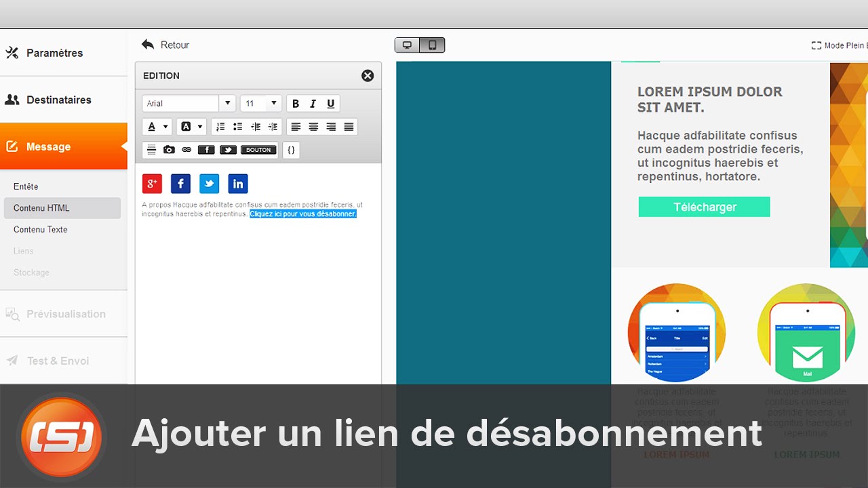Open the Paramètres section

64,53
